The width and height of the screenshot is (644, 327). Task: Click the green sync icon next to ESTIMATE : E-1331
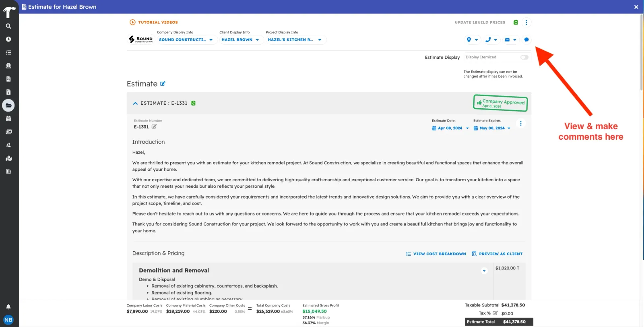pos(193,103)
